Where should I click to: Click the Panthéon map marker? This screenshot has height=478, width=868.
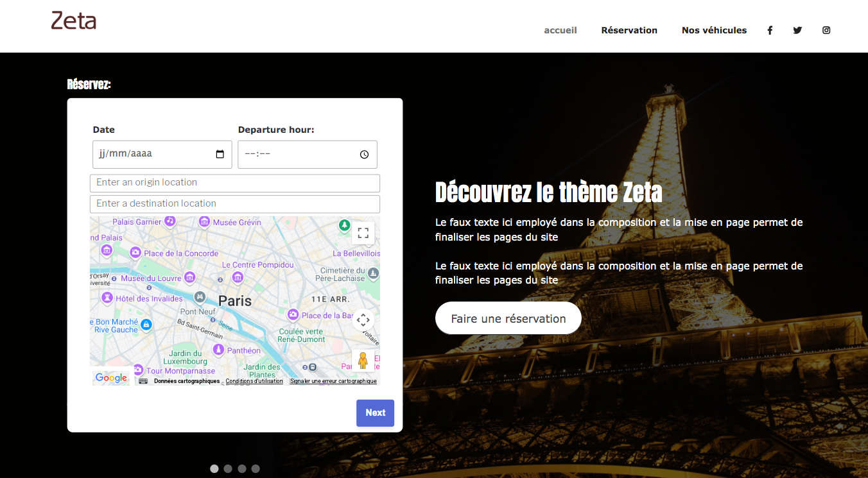[218, 350]
